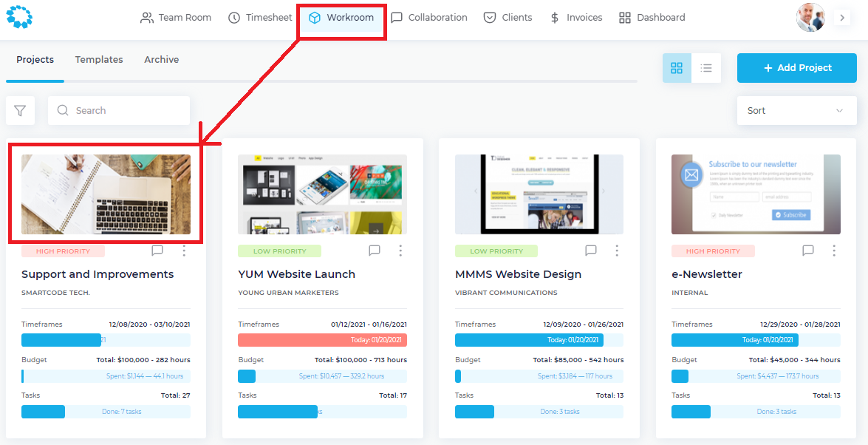Expand the navigation arrow next to avatar
Image resolution: width=868 pixels, height=445 pixels.
point(841,18)
